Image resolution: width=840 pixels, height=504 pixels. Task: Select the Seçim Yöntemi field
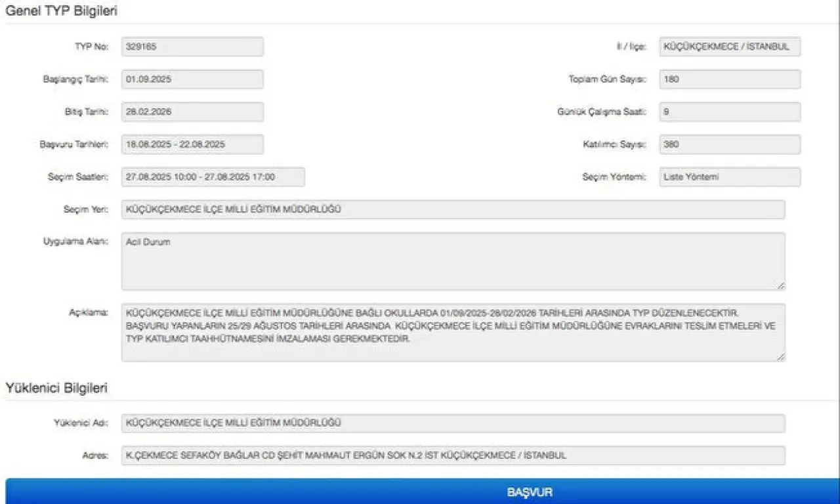[x=730, y=177]
